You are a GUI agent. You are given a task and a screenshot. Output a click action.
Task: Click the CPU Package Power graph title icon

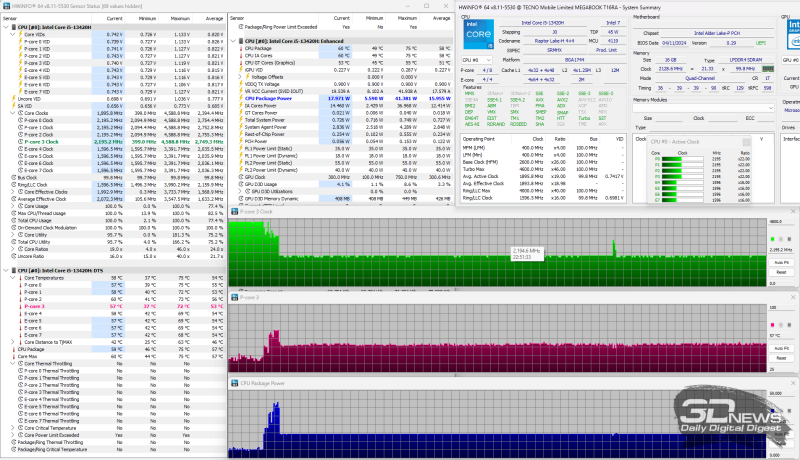point(234,382)
